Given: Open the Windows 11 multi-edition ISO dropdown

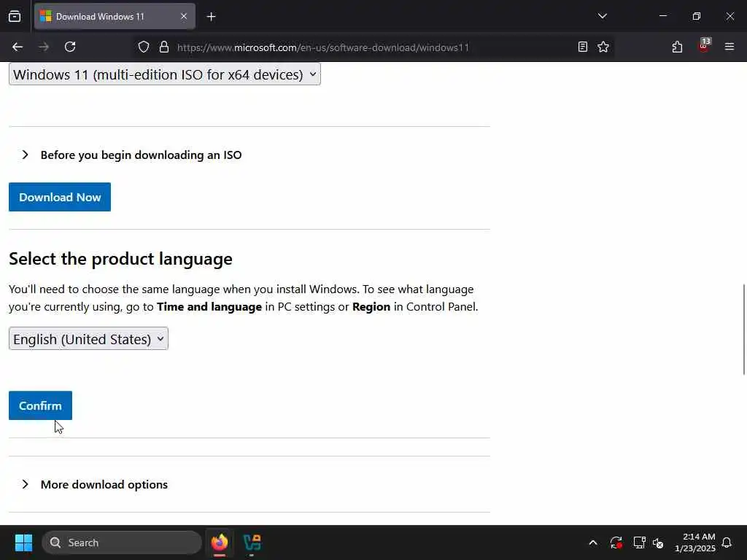Looking at the screenshot, I should click(x=165, y=74).
